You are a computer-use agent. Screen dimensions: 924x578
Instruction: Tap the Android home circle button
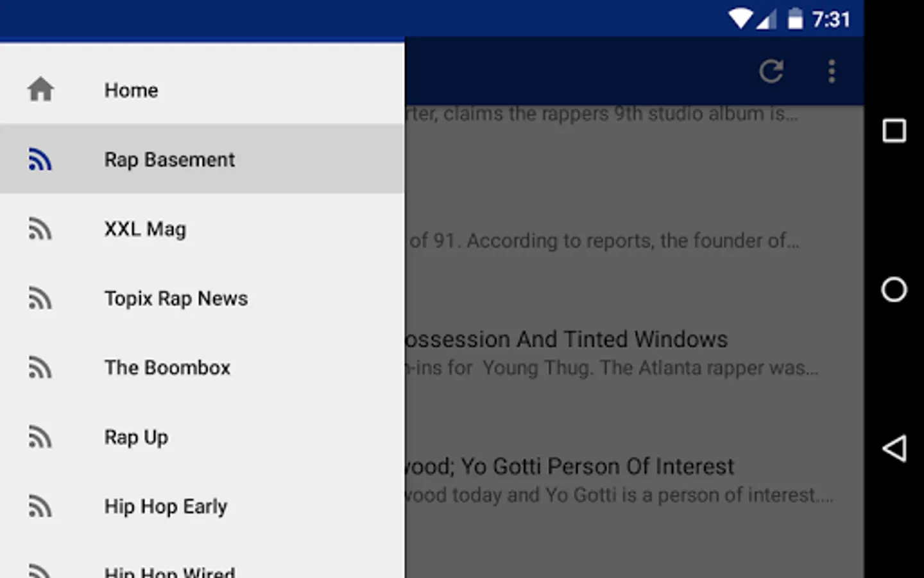(x=894, y=289)
